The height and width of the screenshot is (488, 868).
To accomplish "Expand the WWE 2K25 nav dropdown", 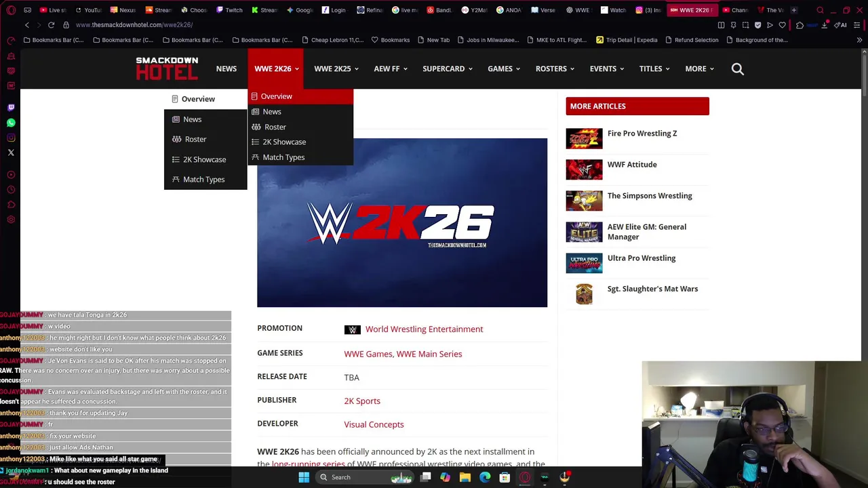I will point(336,68).
